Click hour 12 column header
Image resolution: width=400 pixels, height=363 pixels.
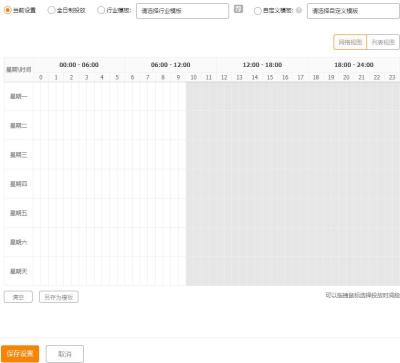tap(224, 77)
